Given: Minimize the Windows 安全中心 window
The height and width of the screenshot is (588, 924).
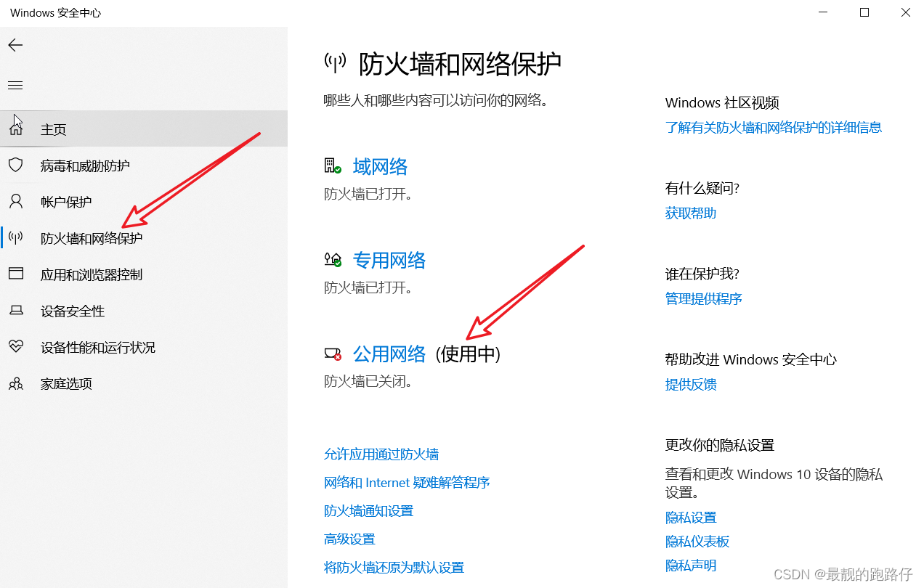Looking at the screenshot, I should pyautogui.click(x=823, y=12).
